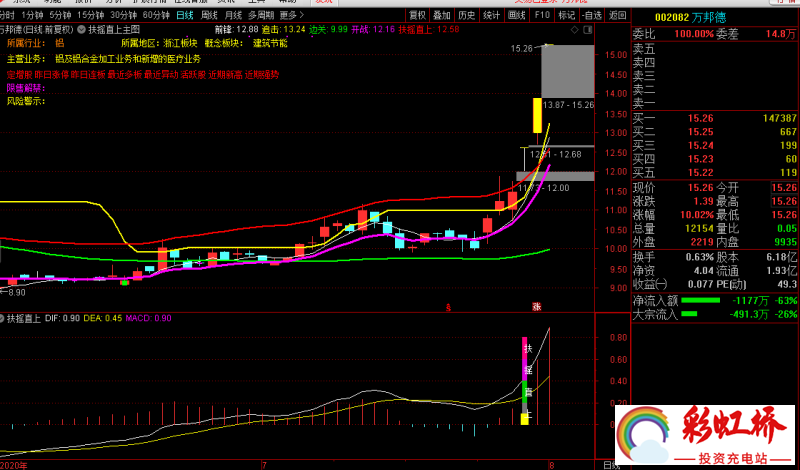
Task: Open the 历史 history button
Action: pos(467,15)
